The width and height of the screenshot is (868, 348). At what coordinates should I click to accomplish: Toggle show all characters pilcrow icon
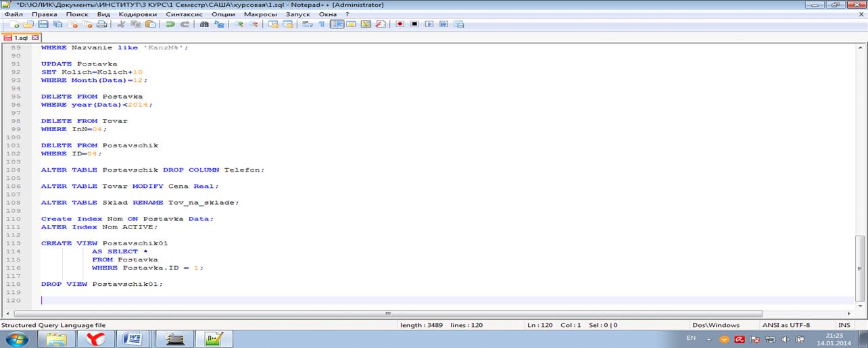[322, 24]
